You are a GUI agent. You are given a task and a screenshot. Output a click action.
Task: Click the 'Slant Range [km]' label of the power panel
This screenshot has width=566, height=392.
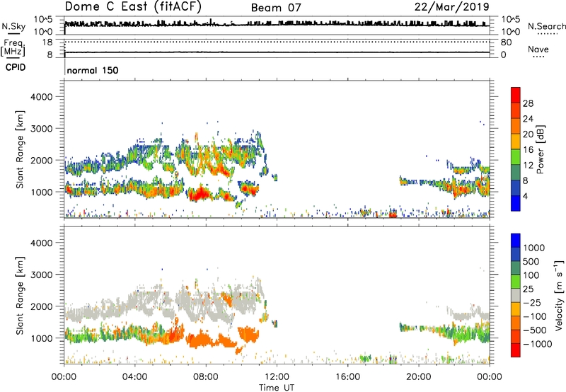(x=20, y=149)
